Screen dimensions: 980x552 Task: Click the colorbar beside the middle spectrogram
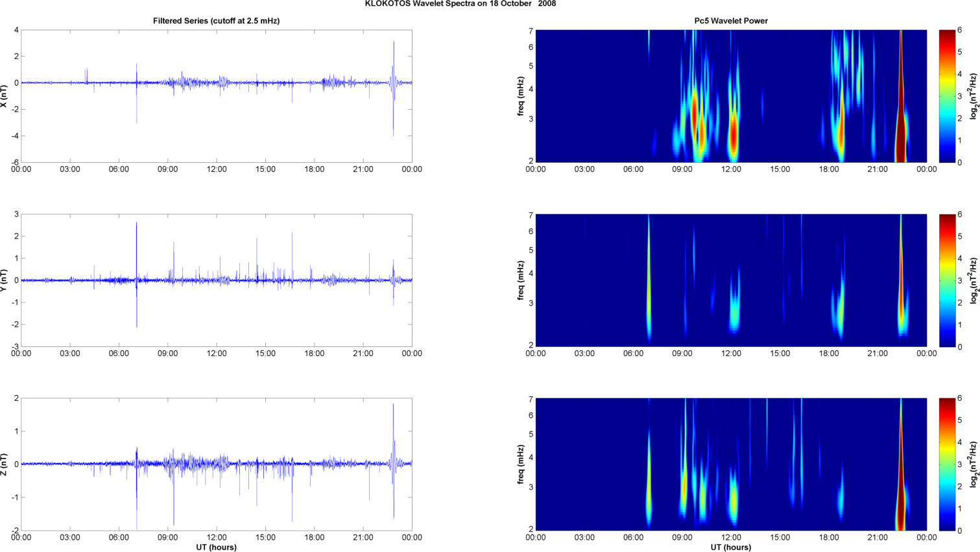947,280
